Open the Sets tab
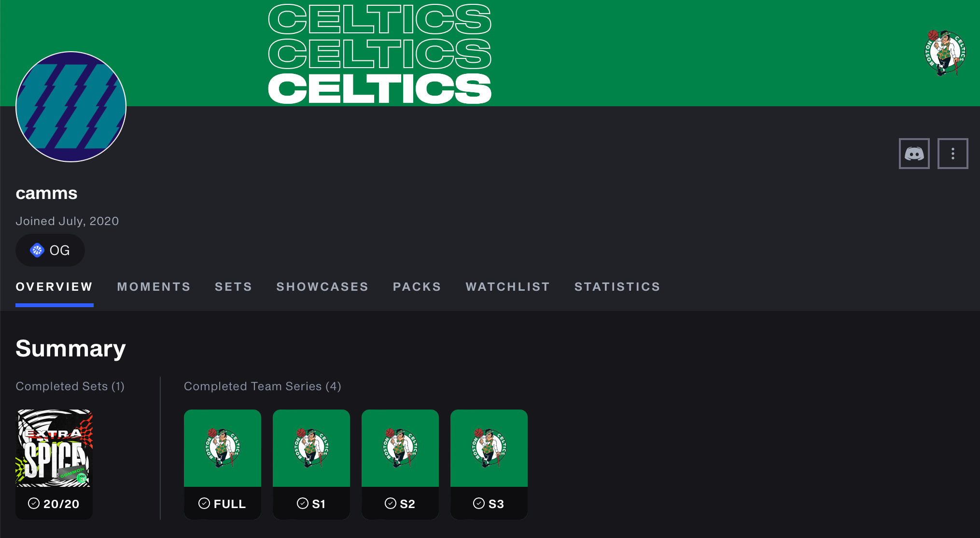980x538 pixels. (x=233, y=287)
